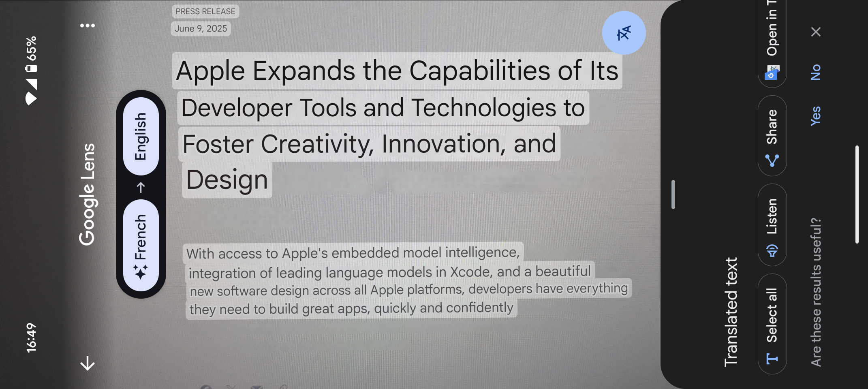
Task: Answer No to results useful prompt
Action: [x=816, y=73]
